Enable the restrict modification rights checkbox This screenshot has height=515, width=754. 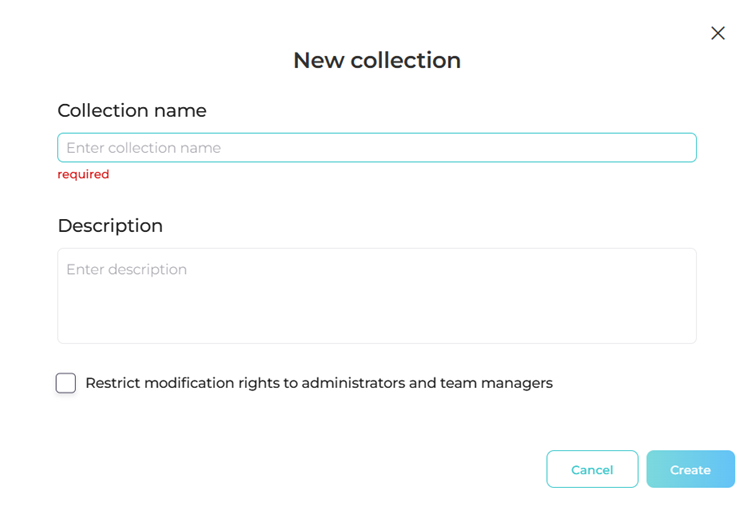[x=66, y=383]
